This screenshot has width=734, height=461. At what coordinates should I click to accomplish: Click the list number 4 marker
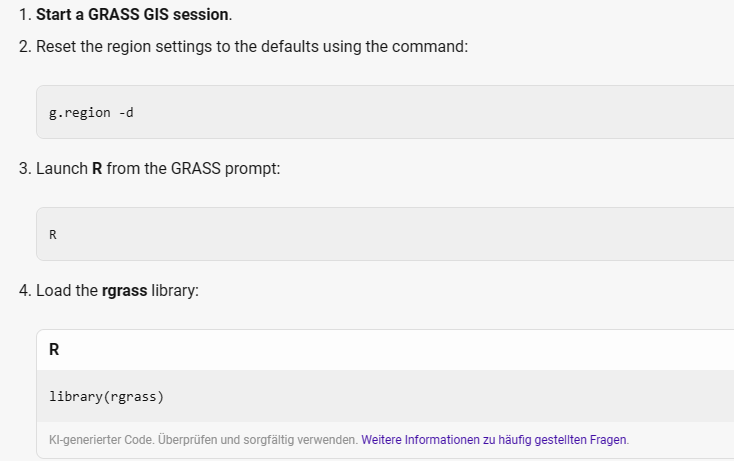24,291
